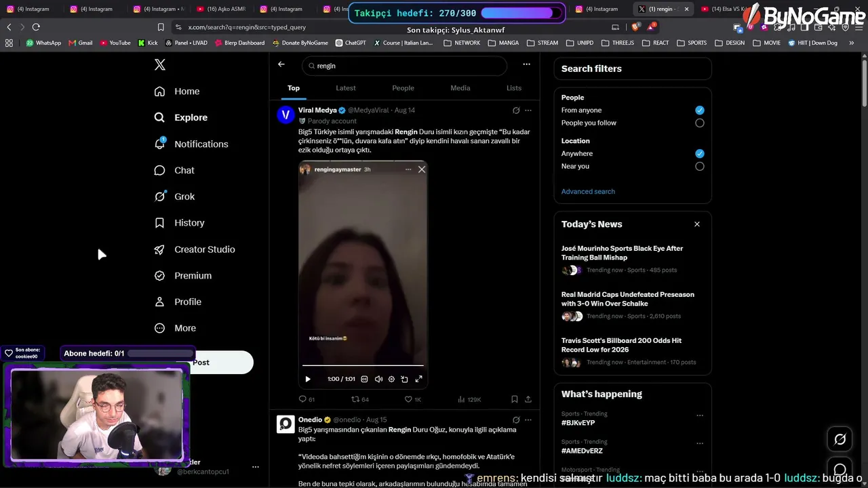
Task: Open Grok from the sidebar
Action: [174, 197]
